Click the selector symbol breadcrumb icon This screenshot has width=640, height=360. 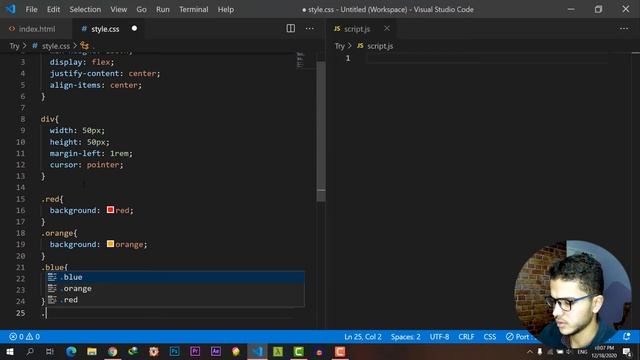(85, 46)
